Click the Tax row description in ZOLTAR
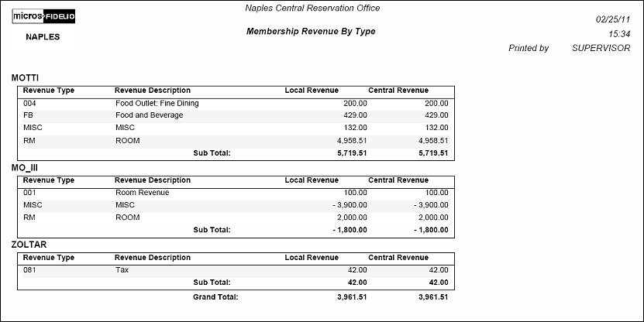Screen dimensions: 644x322 point(122,269)
